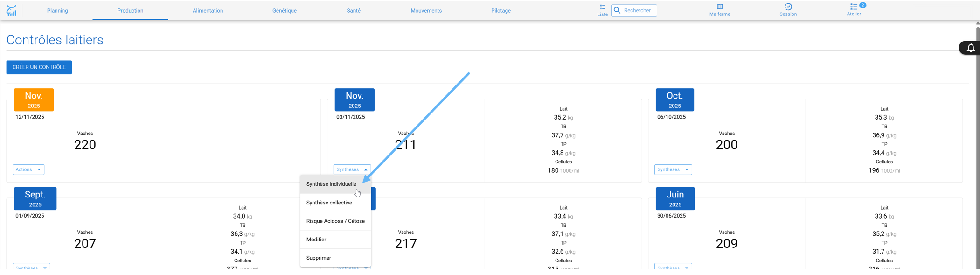The height and width of the screenshot is (275, 980).
Task: Focus the Rechercher search field
Action: tap(634, 10)
